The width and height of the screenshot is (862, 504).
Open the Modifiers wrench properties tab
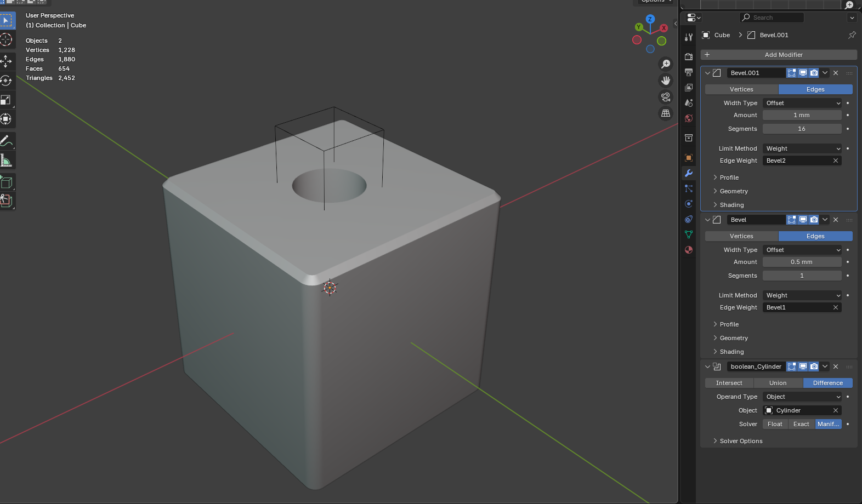[689, 173]
